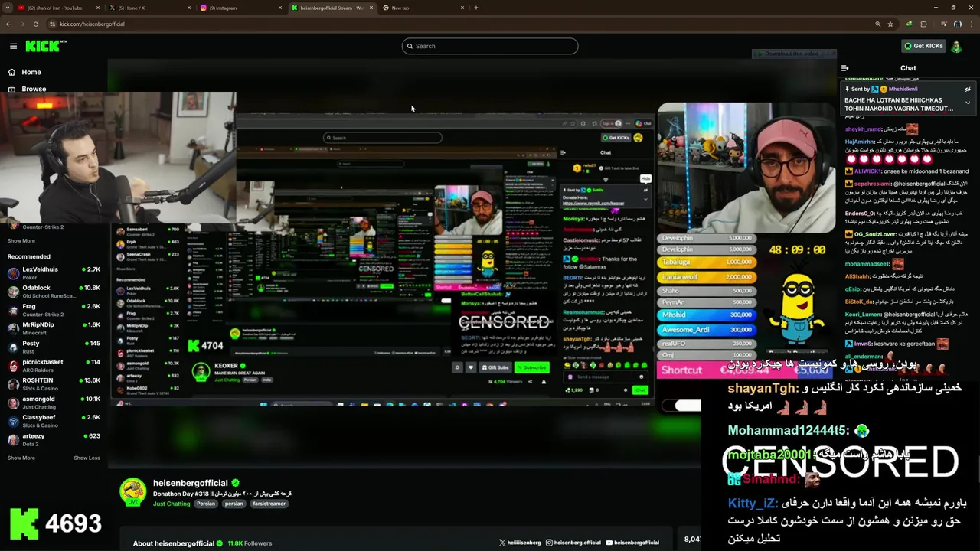Click username mohammadseel in chat
This screenshot has width=980, height=551.
tap(867, 264)
